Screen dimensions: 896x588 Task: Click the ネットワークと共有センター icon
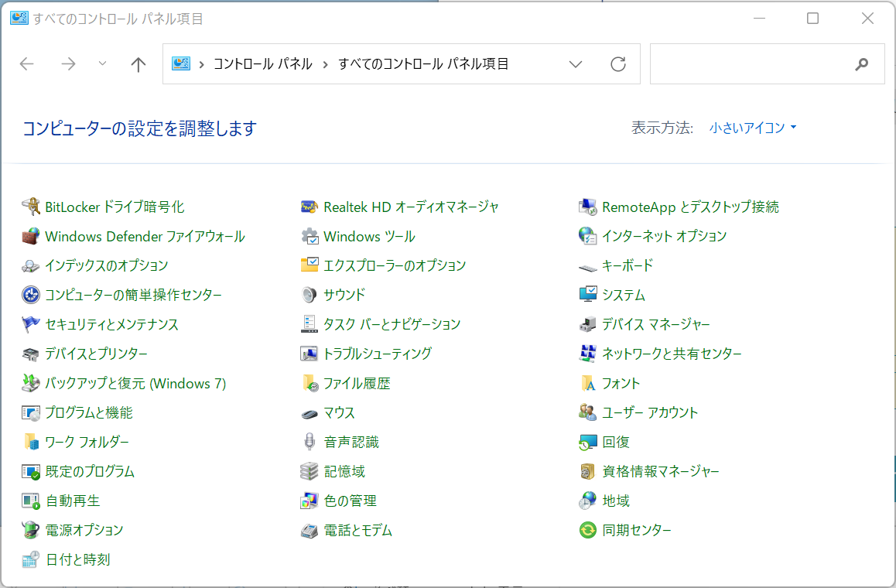pos(587,354)
